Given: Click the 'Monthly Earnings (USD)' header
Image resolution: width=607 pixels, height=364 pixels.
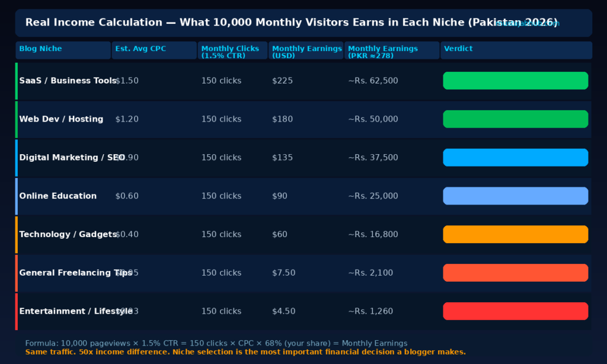Looking at the screenshot, I should click(306, 50).
